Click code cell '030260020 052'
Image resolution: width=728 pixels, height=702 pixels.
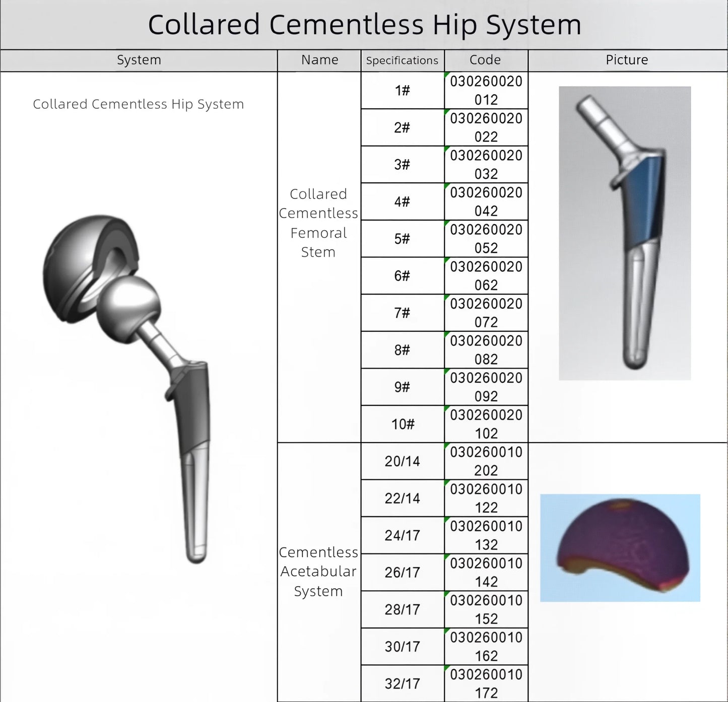(x=486, y=239)
